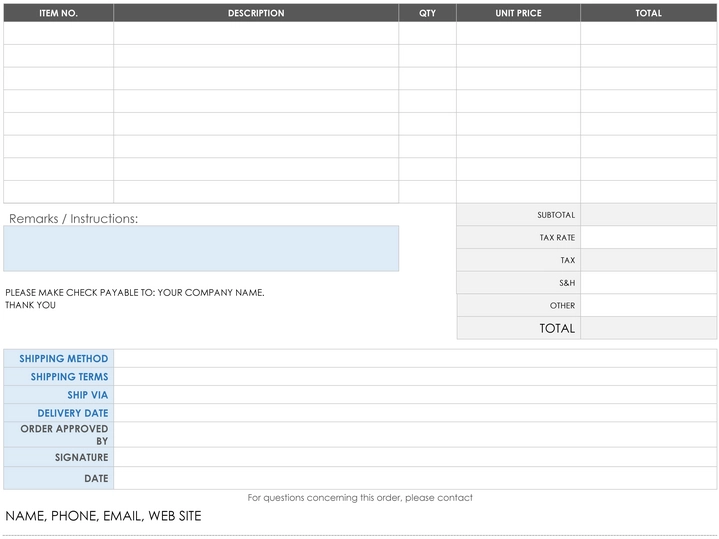Click the SIGNATURE label
Image resolution: width=719 pixels, height=539 pixels.
click(82, 457)
